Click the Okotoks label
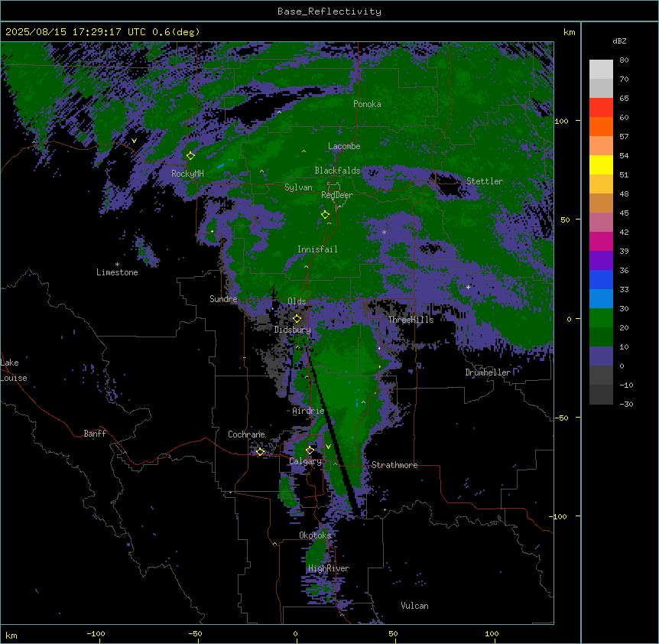 [315, 535]
